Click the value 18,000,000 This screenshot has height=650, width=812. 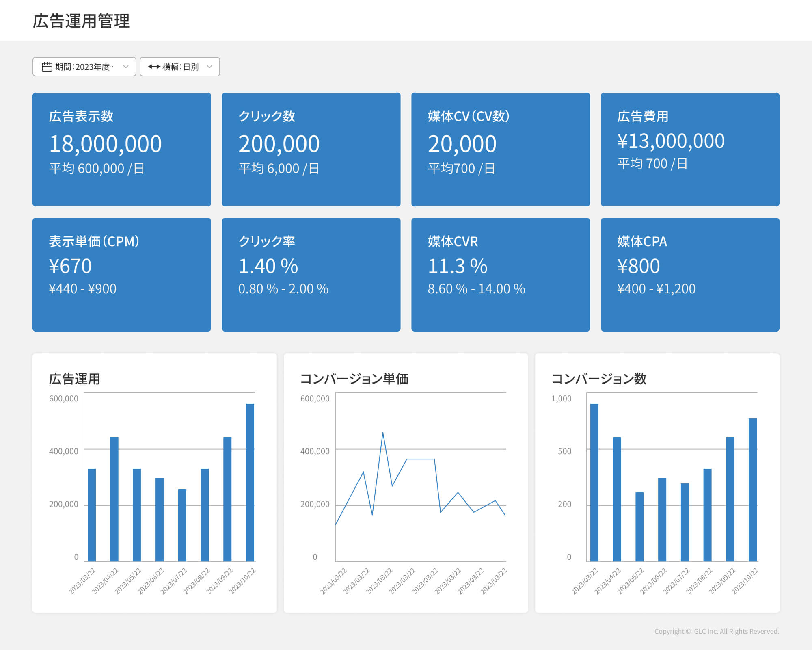pyautogui.click(x=106, y=144)
